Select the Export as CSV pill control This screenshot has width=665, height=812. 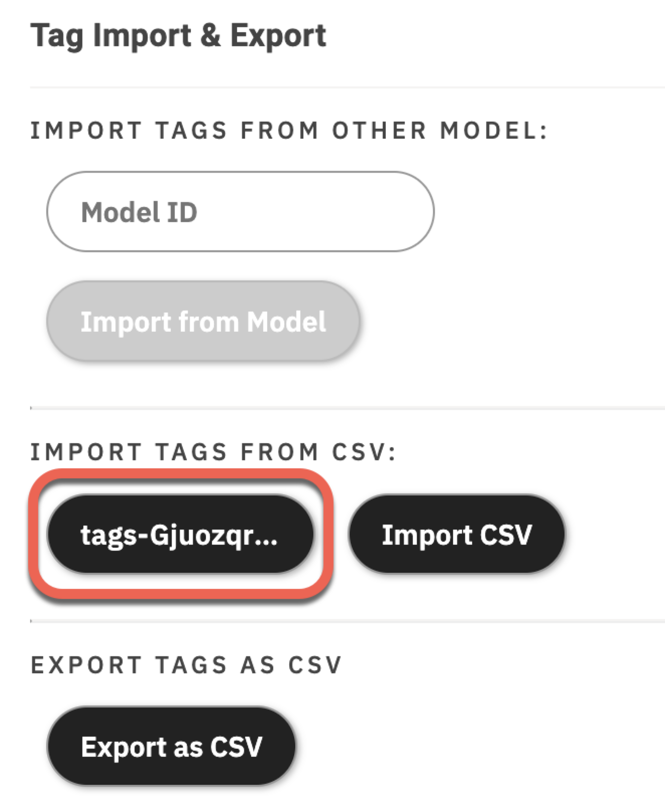click(x=172, y=749)
